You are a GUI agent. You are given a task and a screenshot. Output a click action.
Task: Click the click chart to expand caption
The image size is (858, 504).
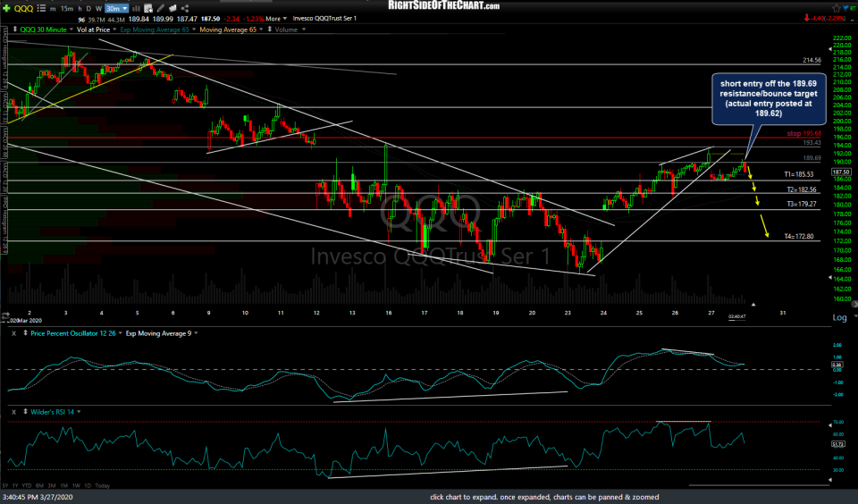click(544, 498)
